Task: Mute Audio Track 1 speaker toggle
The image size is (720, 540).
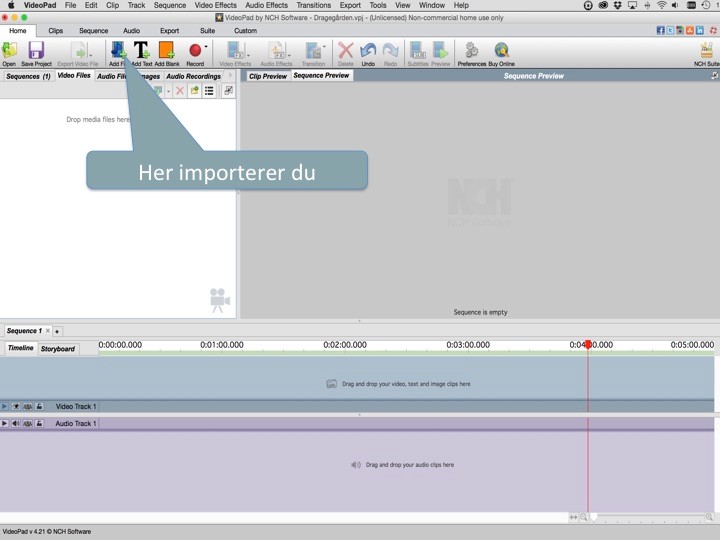Action: pos(16,423)
